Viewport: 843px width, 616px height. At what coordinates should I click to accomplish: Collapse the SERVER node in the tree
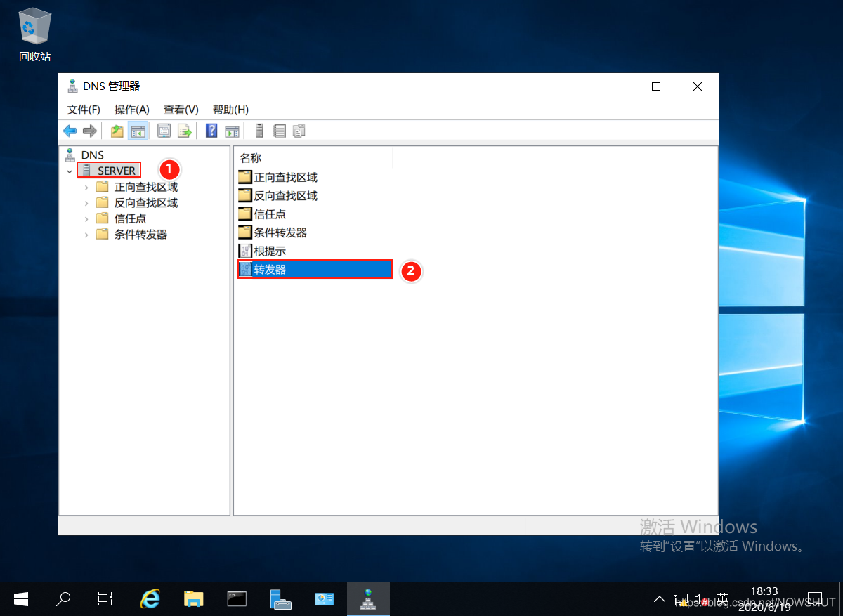click(69, 171)
